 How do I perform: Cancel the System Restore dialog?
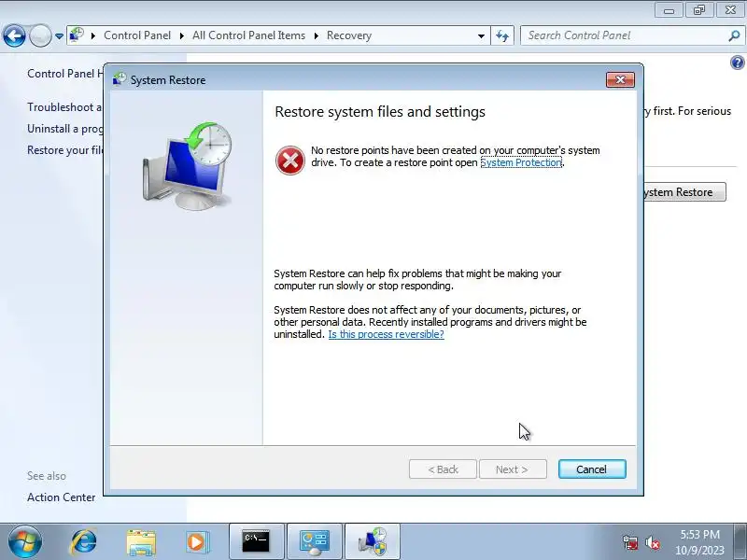[x=592, y=469]
